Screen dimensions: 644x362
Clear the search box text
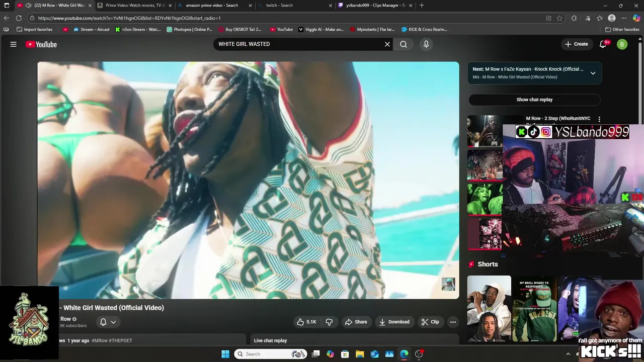click(387, 44)
